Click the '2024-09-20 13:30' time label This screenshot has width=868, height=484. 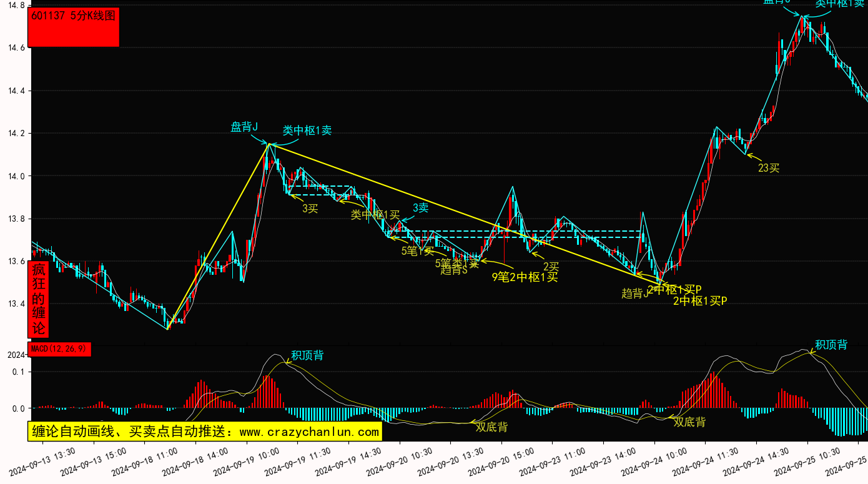click(451, 462)
